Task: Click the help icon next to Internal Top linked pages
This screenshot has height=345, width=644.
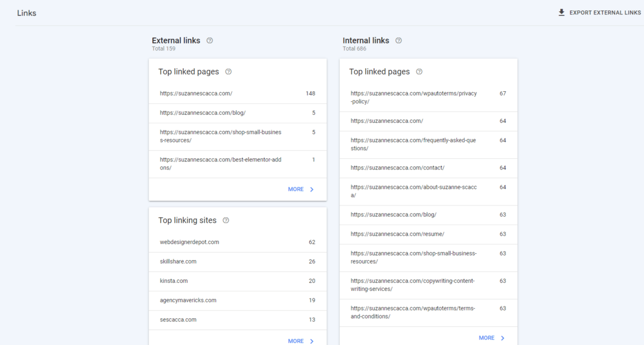Action: pyautogui.click(x=419, y=71)
